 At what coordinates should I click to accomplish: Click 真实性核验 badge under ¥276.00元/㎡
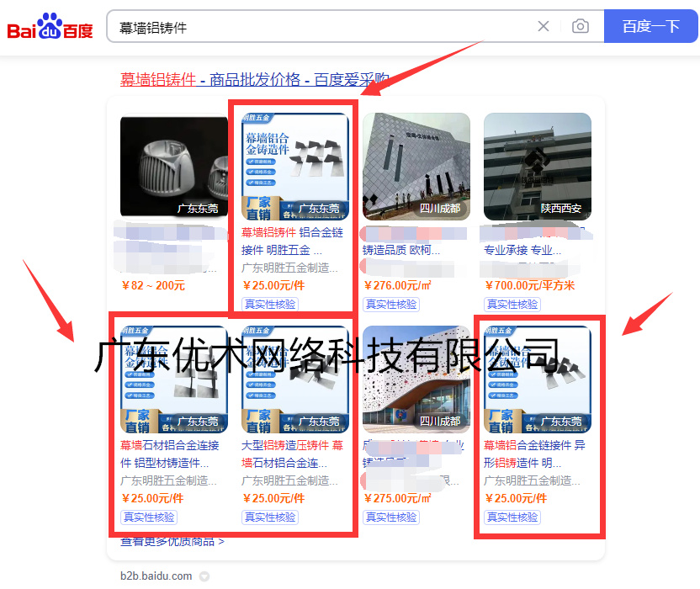pos(391,305)
